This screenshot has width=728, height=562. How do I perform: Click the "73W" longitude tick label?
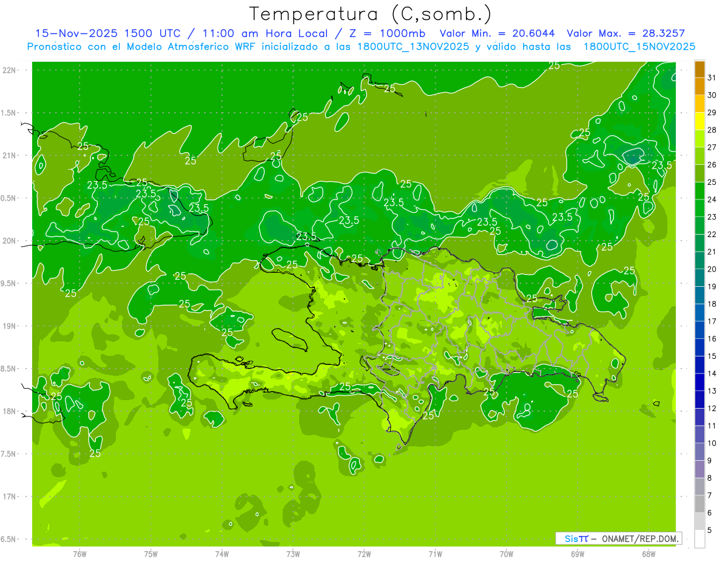293,554
